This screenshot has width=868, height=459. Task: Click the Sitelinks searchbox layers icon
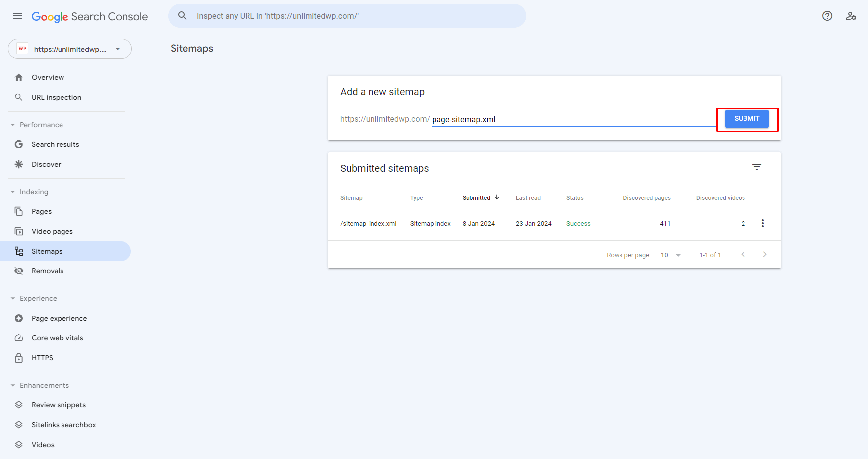19,425
